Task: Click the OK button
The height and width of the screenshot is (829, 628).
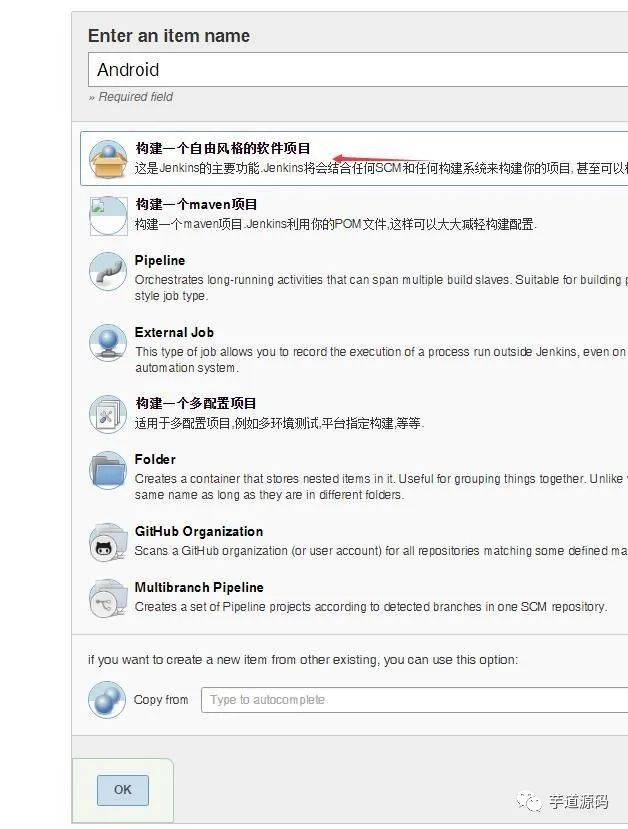Action: (x=123, y=790)
